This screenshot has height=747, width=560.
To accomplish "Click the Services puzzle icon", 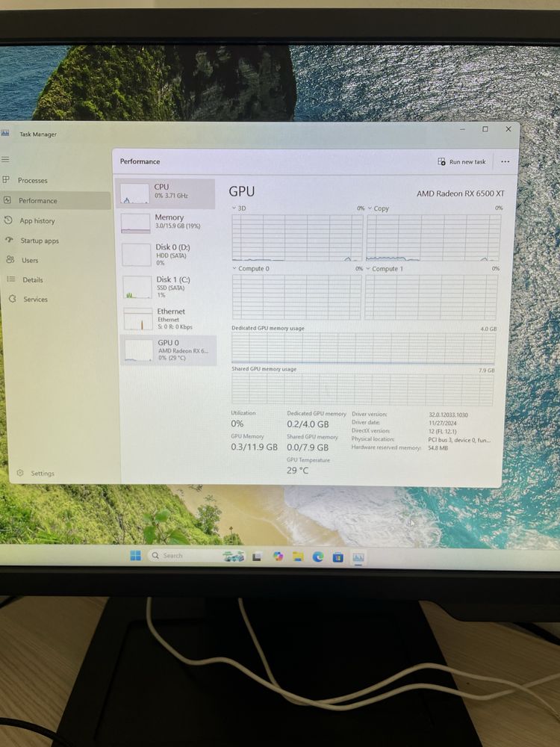I will pos(13,299).
